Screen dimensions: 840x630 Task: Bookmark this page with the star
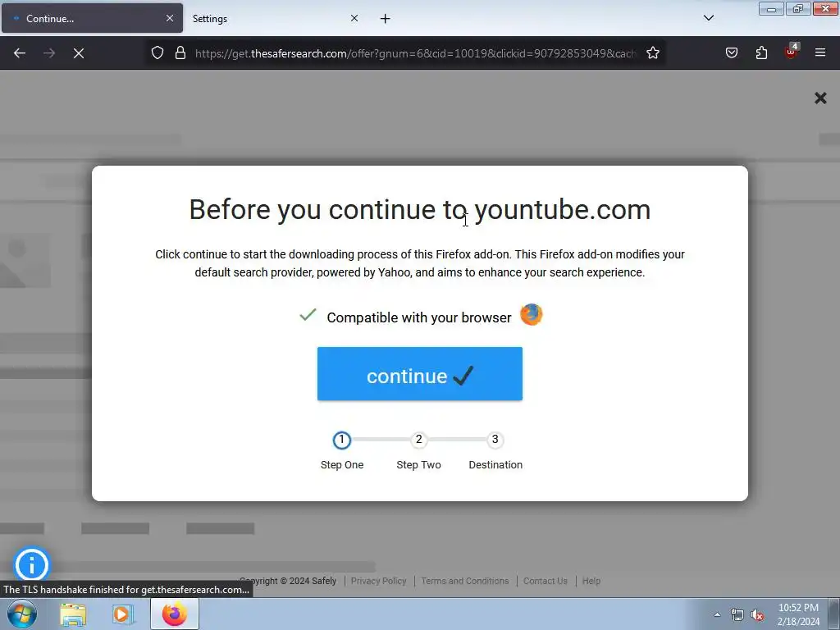[652, 53]
